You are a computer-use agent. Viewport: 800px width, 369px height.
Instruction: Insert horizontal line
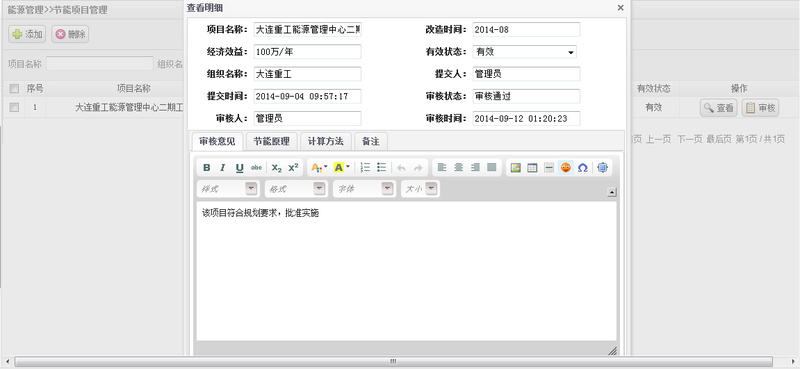pos(549,167)
